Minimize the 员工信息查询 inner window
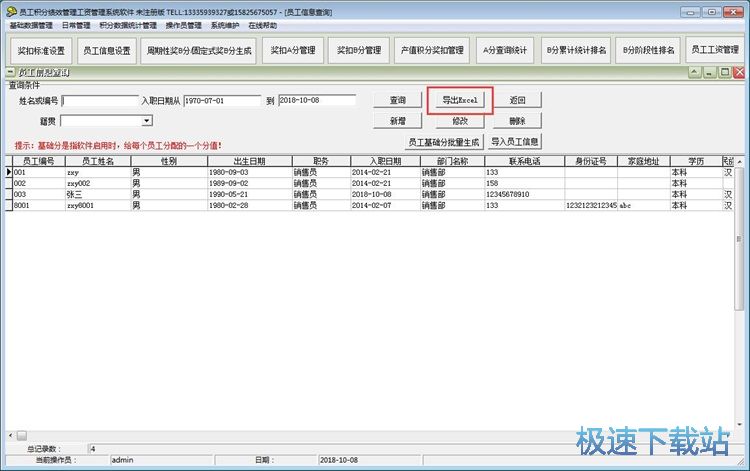This screenshot has height=471, width=750. (x=709, y=72)
